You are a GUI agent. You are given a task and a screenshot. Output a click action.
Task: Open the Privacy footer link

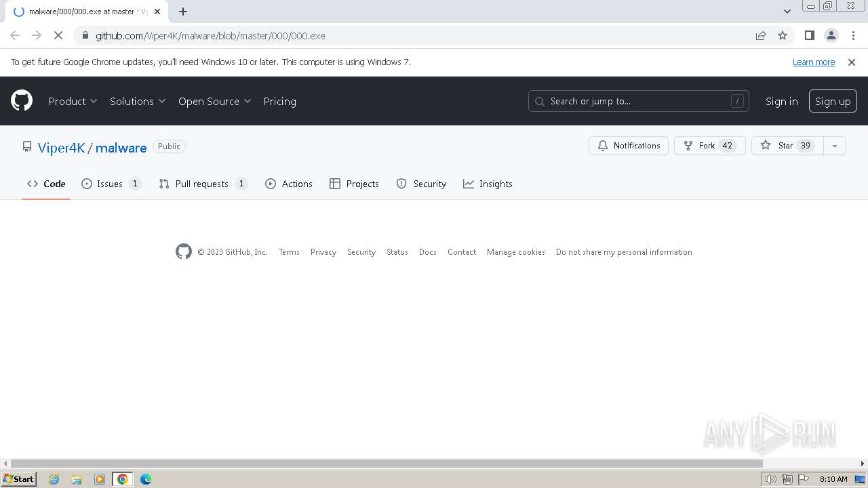pos(323,252)
